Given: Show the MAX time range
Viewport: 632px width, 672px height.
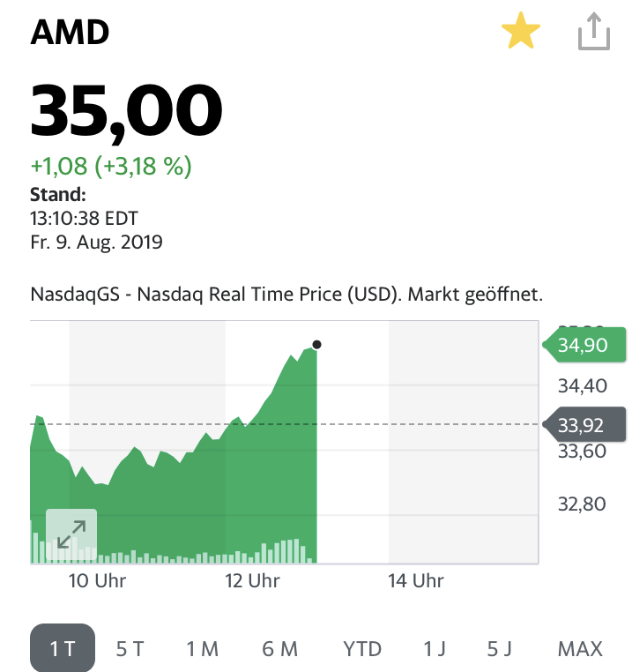Looking at the screenshot, I should point(580,649).
